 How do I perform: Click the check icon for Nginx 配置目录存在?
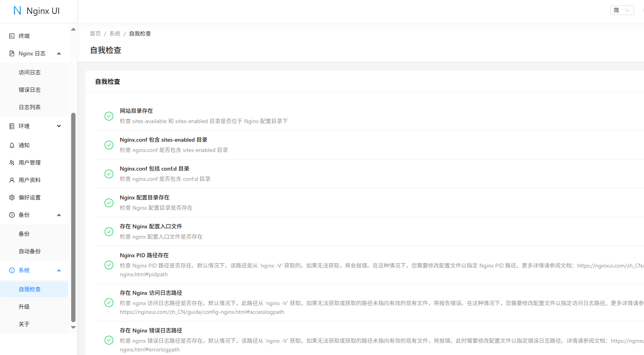point(109,203)
